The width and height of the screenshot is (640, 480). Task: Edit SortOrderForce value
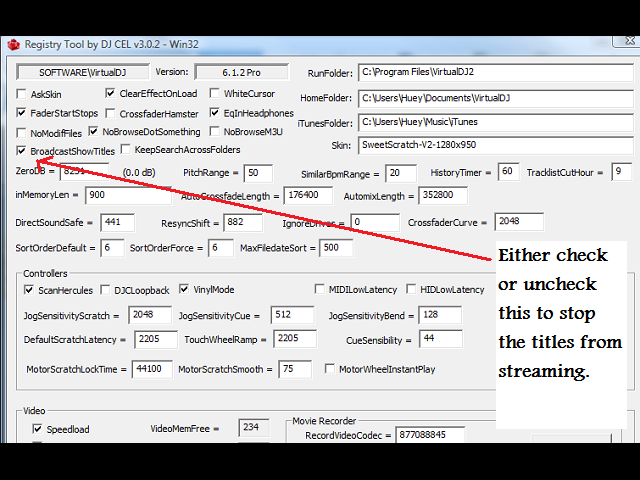[221, 248]
